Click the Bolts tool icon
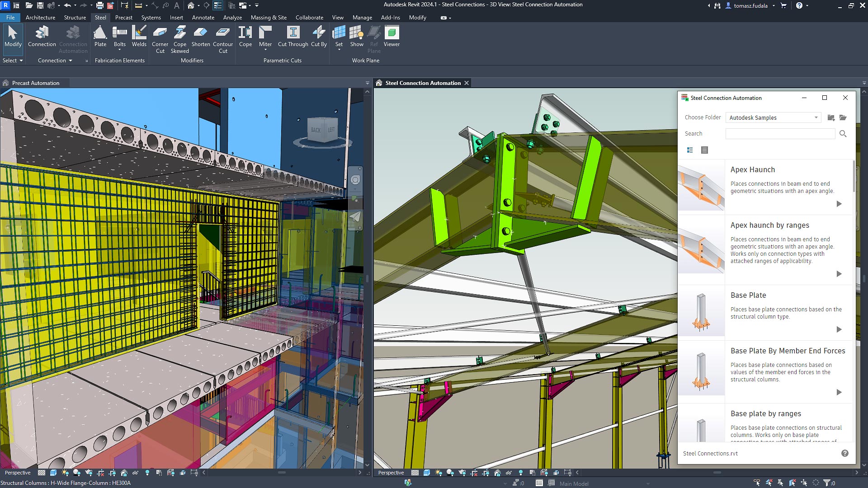868x488 pixels. (119, 33)
